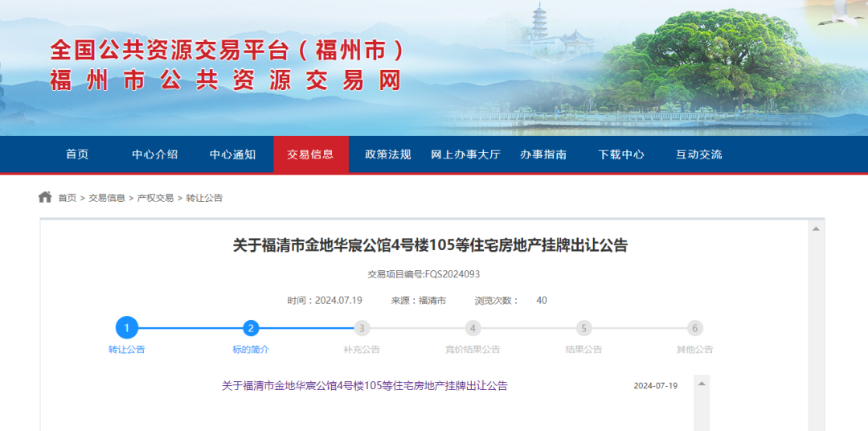Click the 产权交易 breadcrumb link
868x431 pixels.
pyautogui.click(x=155, y=198)
